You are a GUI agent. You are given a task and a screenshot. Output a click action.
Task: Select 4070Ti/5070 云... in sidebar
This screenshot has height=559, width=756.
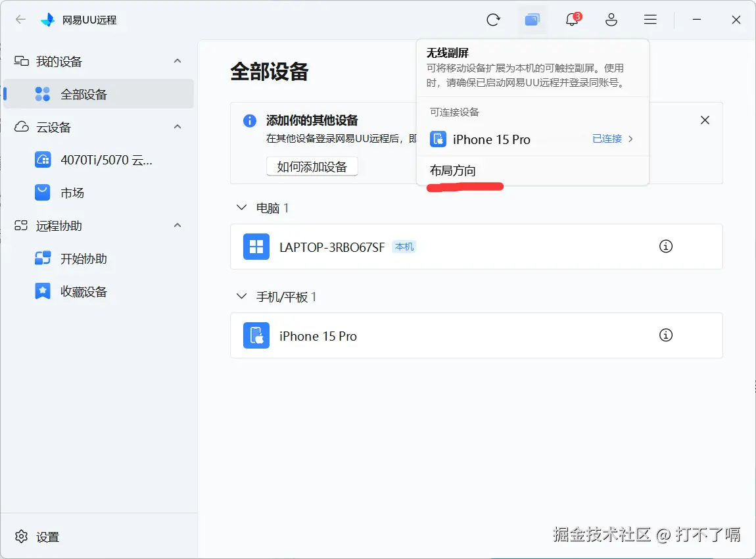tap(99, 160)
